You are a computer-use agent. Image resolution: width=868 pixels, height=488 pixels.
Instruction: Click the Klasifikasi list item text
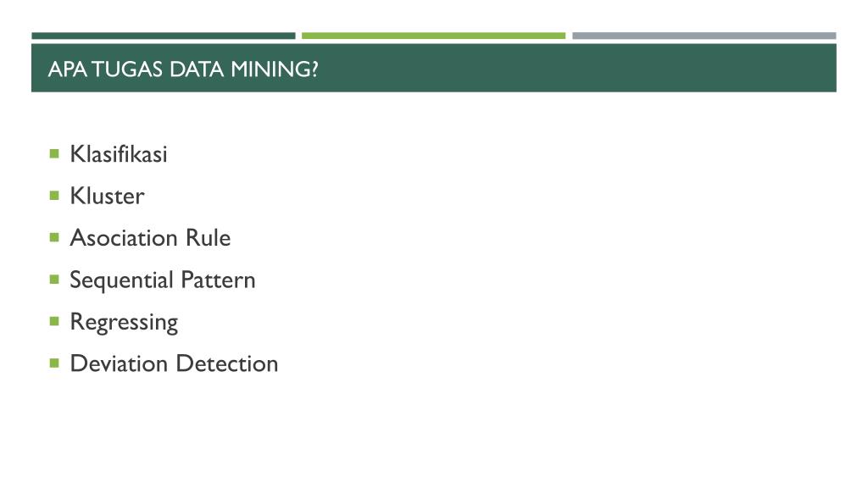(x=119, y=154)
